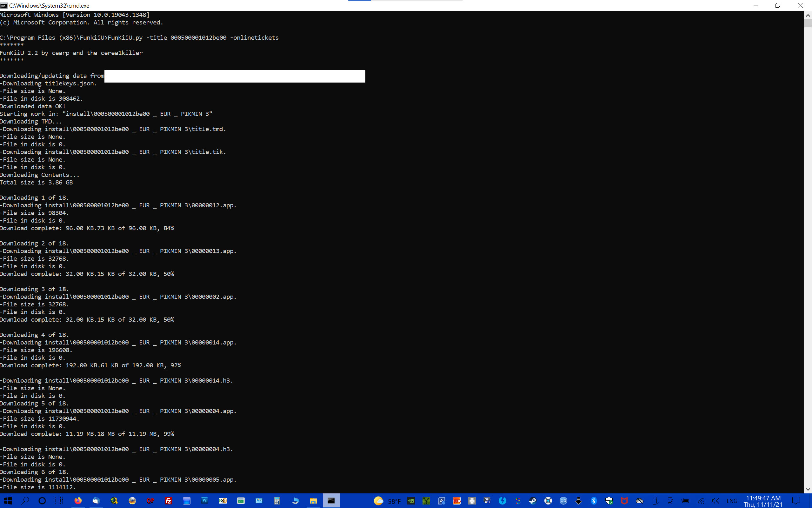Viewport: 812px width, 508px height.
Task: Open the Windows Start menu
Action: (8, 501)
